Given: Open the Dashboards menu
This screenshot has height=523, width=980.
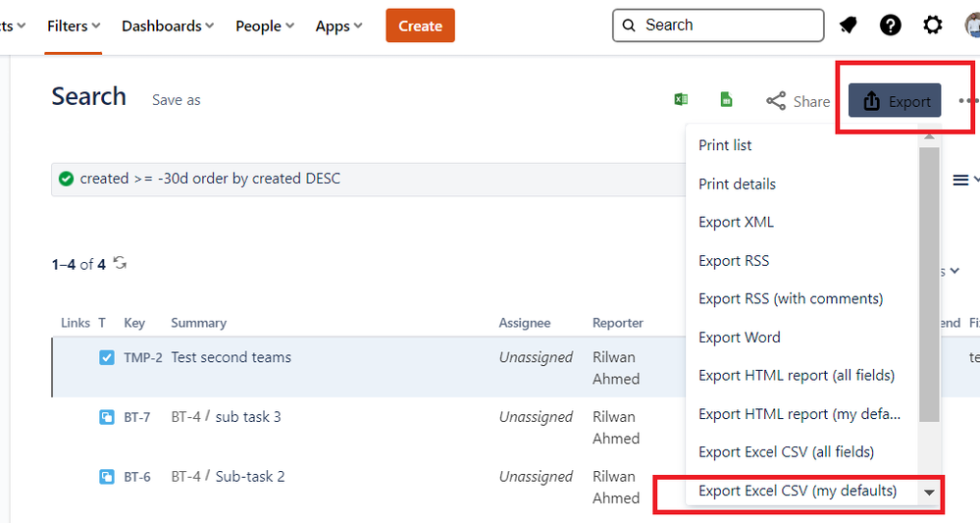Looking at the screenshot, I should (x=168, y=26).
